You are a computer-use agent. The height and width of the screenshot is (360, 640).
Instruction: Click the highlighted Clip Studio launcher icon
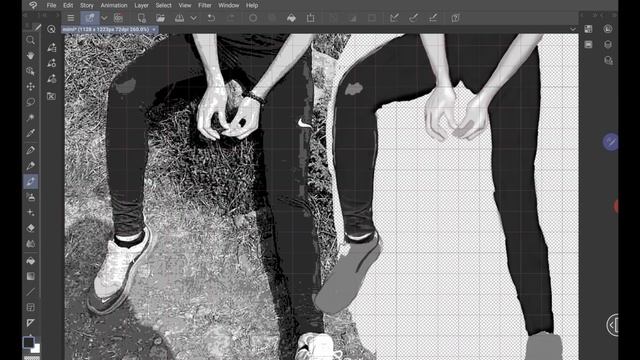(90, 18)
